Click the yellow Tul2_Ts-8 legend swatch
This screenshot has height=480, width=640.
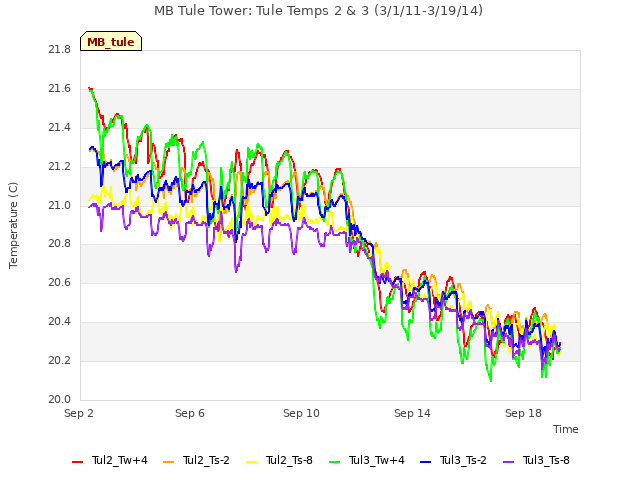[x=251, y=462]
